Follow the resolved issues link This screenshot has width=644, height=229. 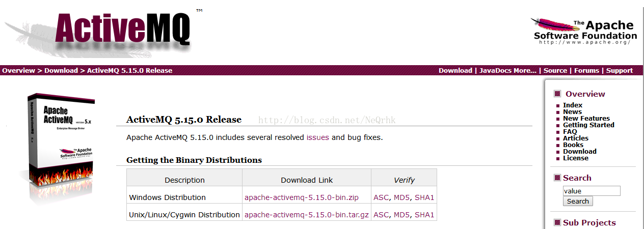pyautogui.click(x=318, y=137)
